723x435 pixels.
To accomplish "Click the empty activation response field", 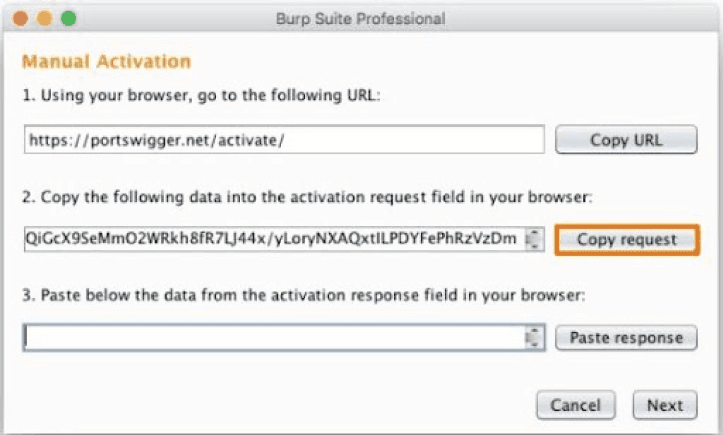I will [x=272, y=338].
